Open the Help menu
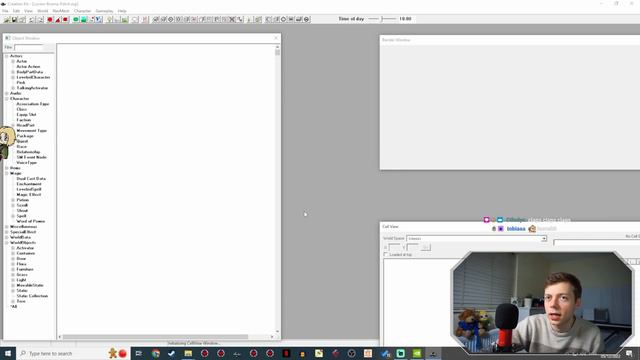This screenshot has width=640, height=360. pos(122,11)
